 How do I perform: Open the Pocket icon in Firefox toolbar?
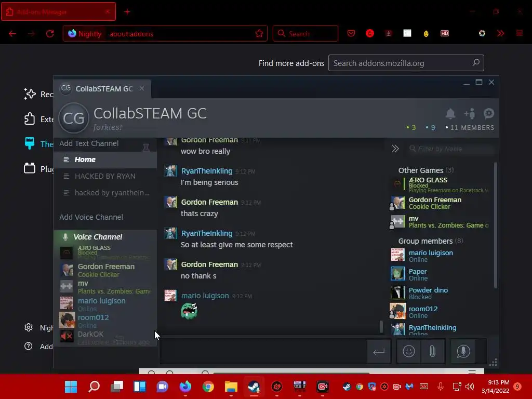[x=351, y=33]
